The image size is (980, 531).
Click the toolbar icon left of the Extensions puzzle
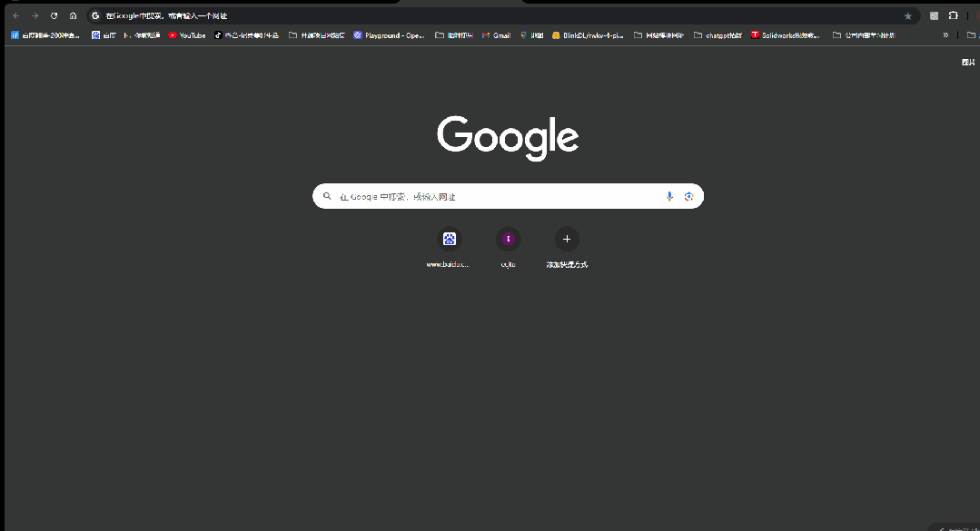[x=934, y=15]
